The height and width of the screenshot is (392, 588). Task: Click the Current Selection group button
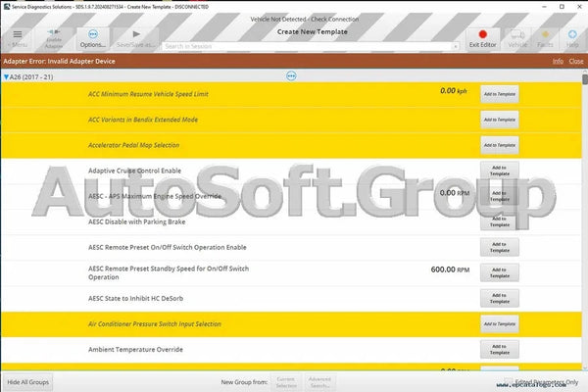[x=286, y=382]
